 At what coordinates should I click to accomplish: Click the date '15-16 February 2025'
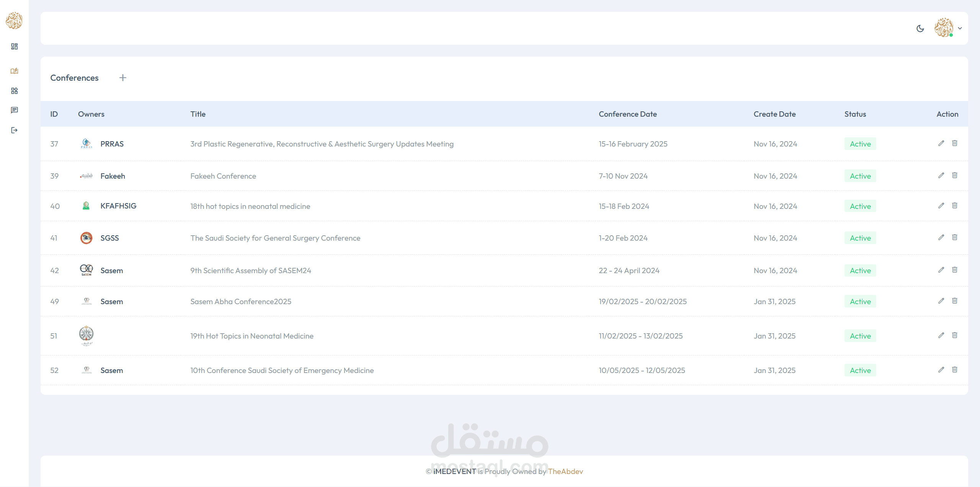point(633,144)
